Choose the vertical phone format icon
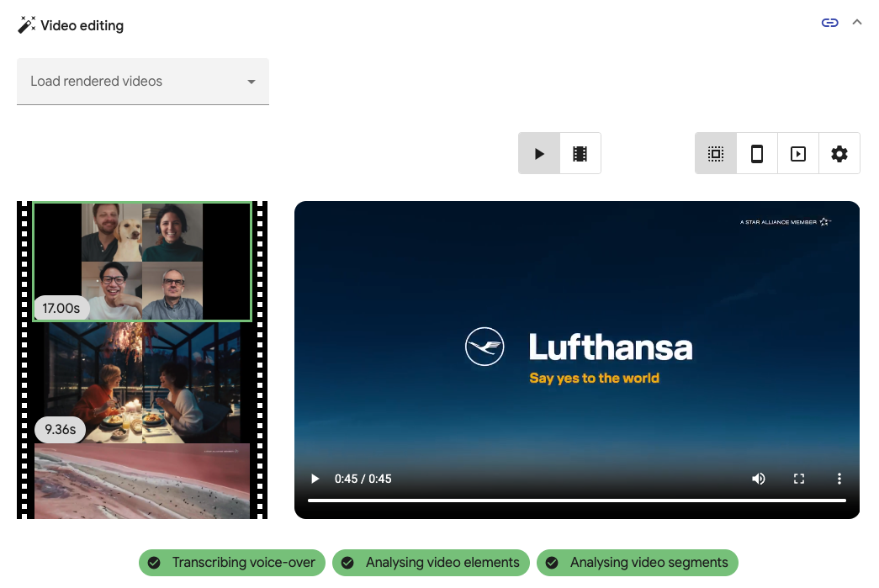 point(757,154)
